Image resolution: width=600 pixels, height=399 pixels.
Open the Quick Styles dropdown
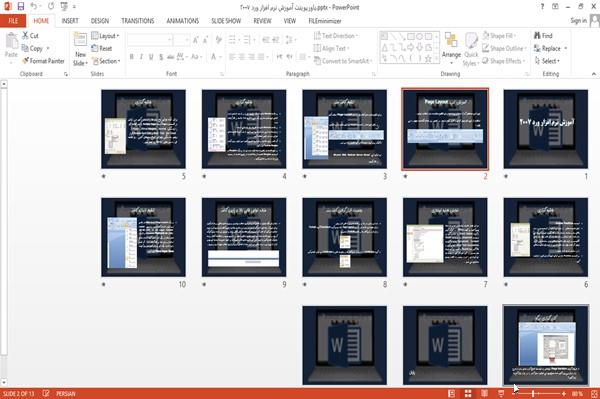(x=471, y=50)
